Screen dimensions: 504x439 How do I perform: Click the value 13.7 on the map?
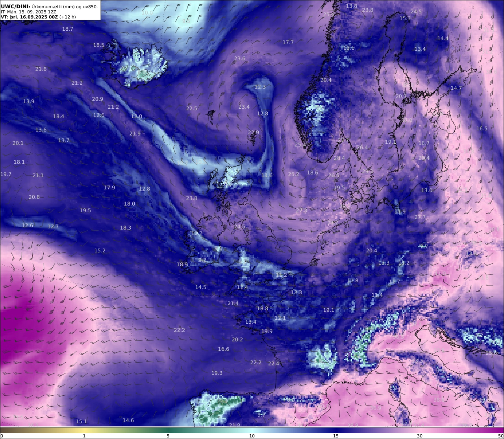(64, 141)
